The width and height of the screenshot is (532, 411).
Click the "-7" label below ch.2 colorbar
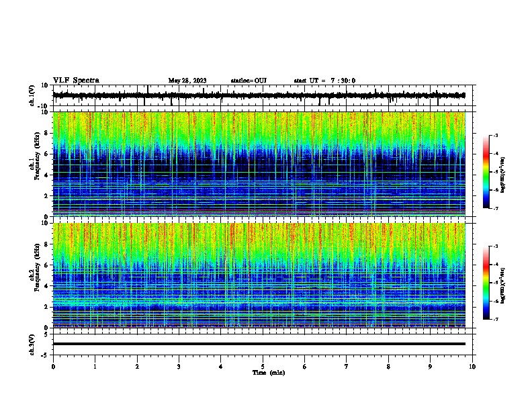tap(495, 319)
